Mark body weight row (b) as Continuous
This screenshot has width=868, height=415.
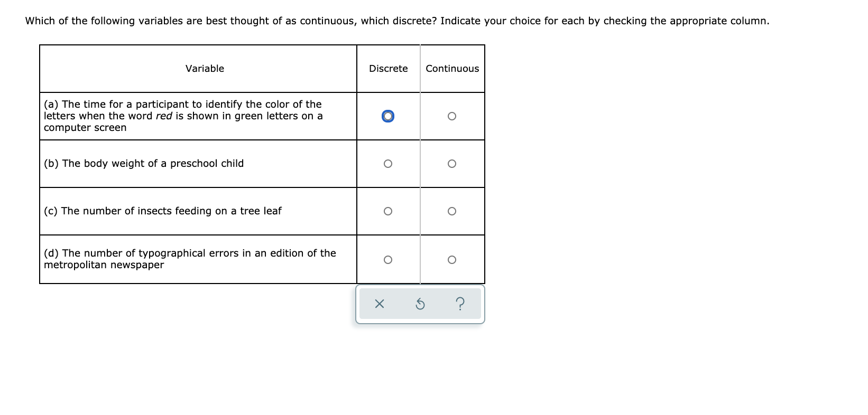(x=451, y=164)
